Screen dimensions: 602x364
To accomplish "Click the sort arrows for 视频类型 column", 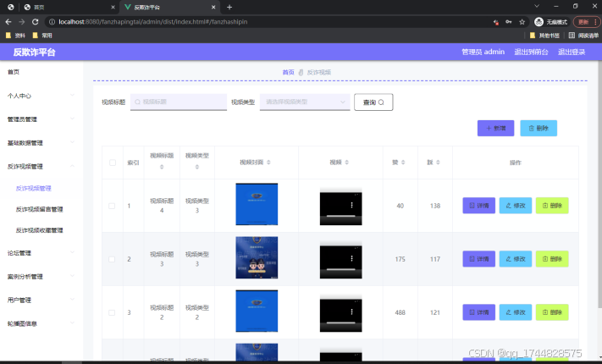I will click(197, 167).
